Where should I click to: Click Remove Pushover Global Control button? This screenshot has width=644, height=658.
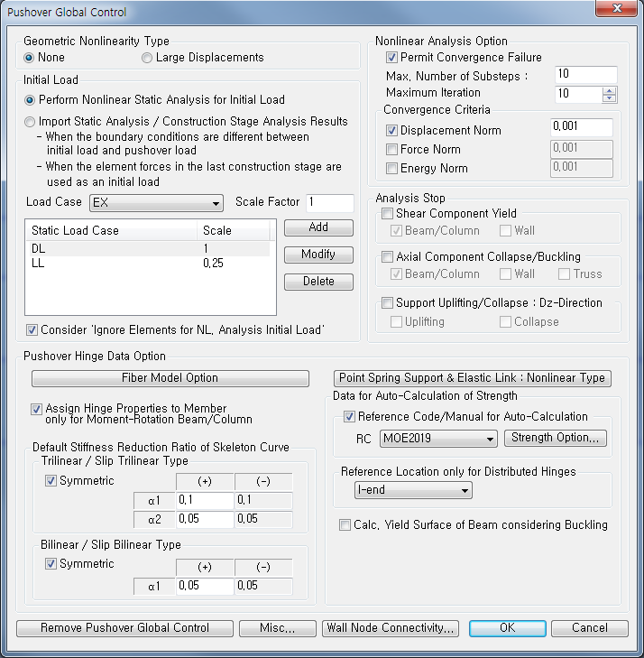click(x=124, y=628)
